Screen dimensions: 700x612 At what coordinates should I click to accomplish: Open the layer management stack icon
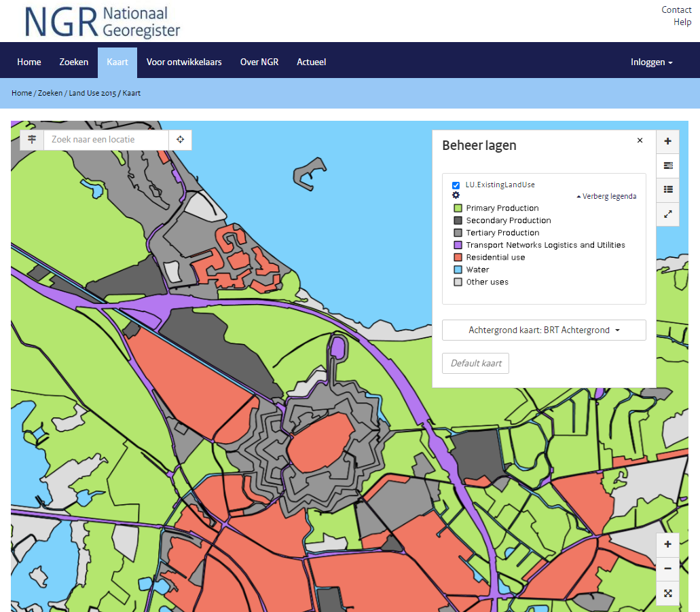(667, 166)
